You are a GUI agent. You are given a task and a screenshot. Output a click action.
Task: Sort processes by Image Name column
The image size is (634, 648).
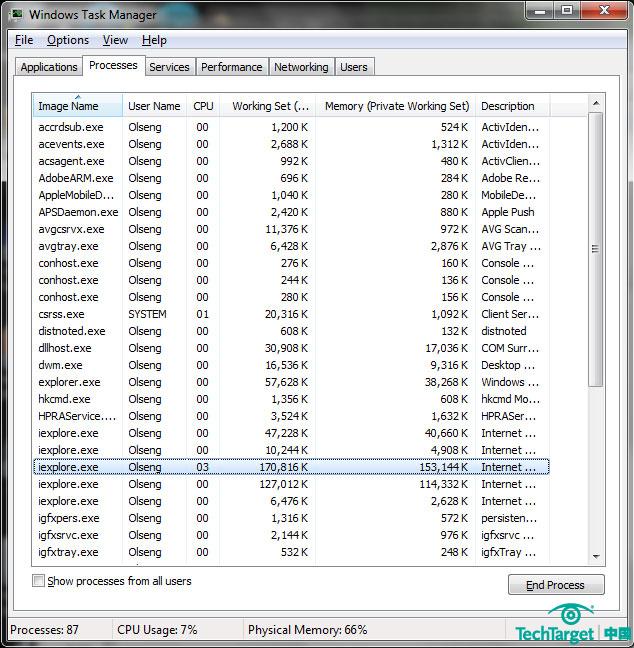tap(68, 106)
